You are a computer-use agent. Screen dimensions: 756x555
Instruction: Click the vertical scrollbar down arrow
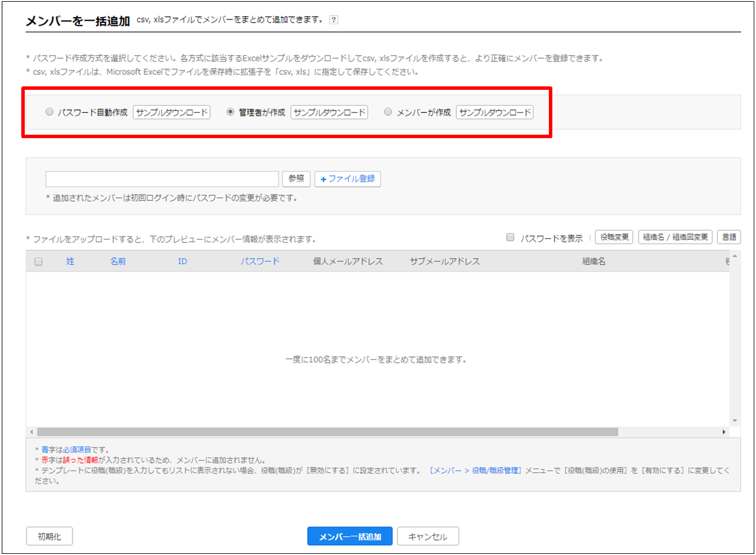tap(735, 421)
